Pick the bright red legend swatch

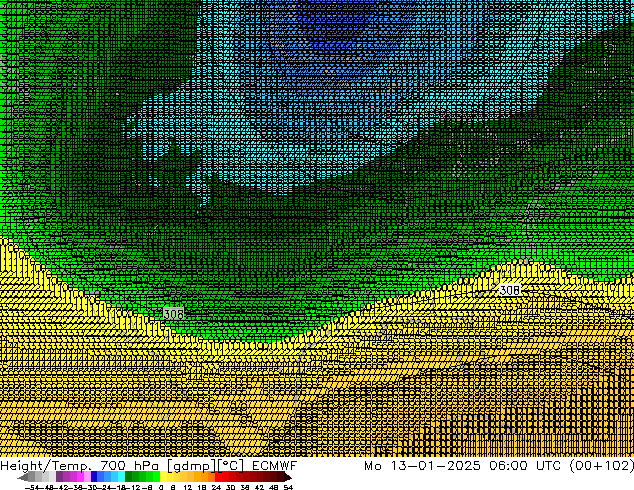pos(218,477)
